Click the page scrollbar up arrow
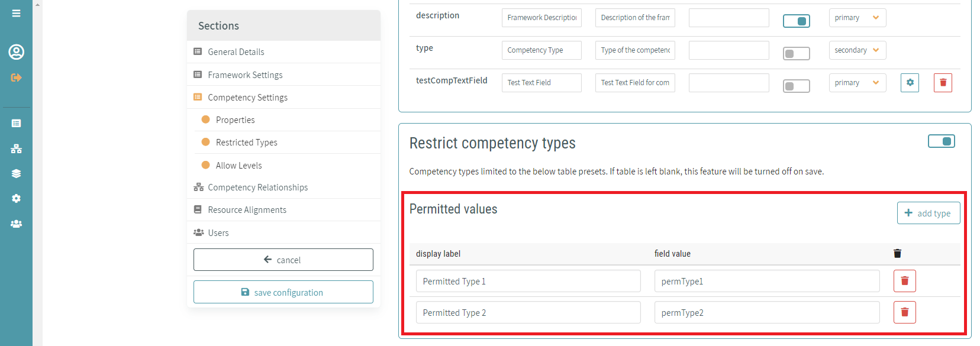This screenshot has height=346, width=980. tap(38, 4)
